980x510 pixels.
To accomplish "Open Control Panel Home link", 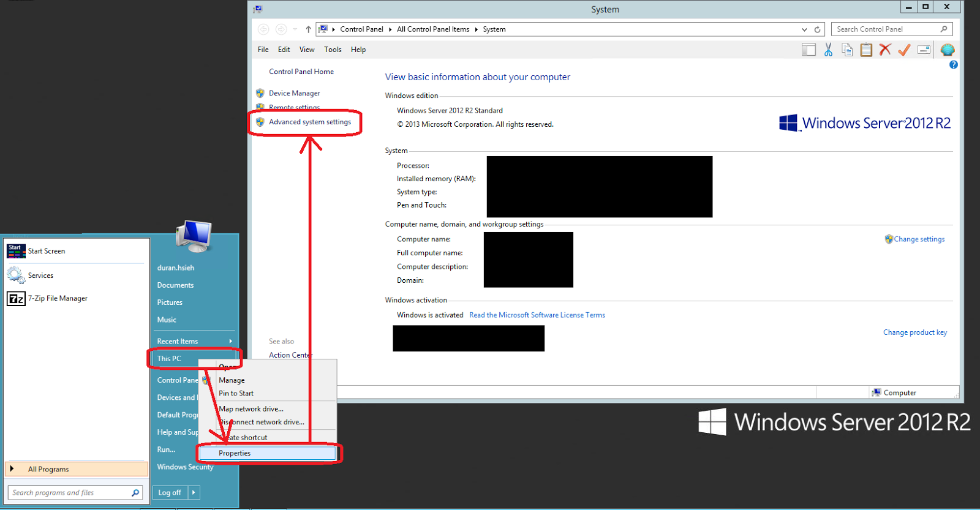I will click(301, 72).
